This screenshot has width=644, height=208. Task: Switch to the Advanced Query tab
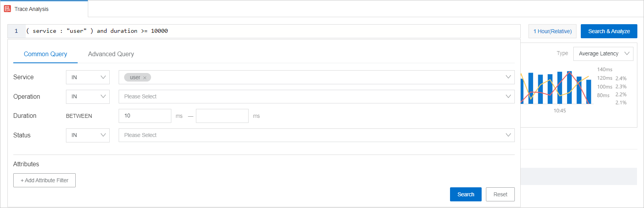pos(111,54)
